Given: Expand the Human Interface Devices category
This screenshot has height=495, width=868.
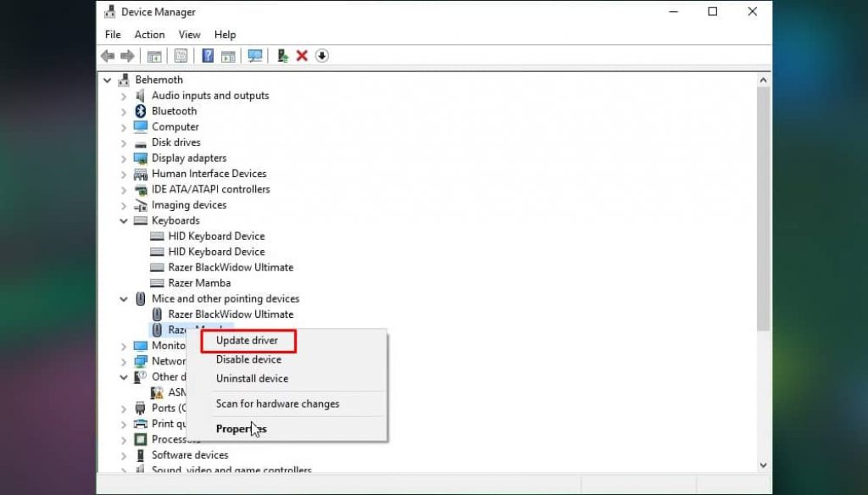Looking at the screenshot, I should pyautogui.click(x=124, y=175).
